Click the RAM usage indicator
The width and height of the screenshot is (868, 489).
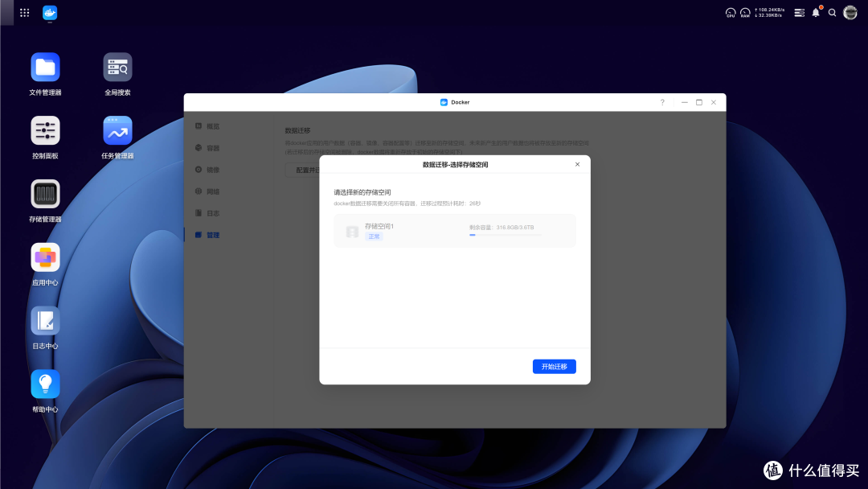[x=745, y=13]
